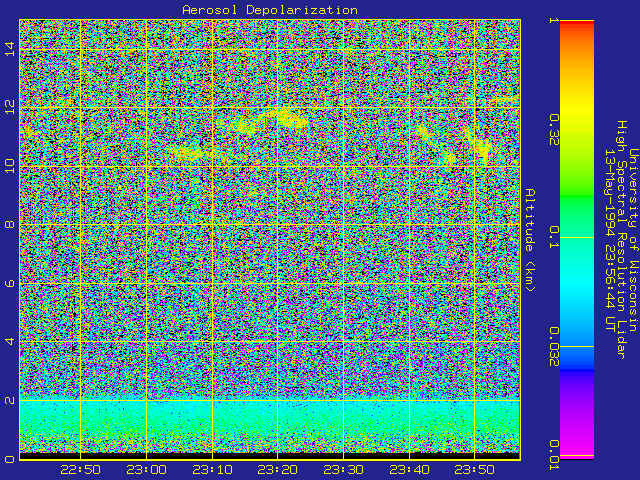This screenshot has height=480, width=640.
Task: Click the 22:50 time axis label
Action: point(80,470)
